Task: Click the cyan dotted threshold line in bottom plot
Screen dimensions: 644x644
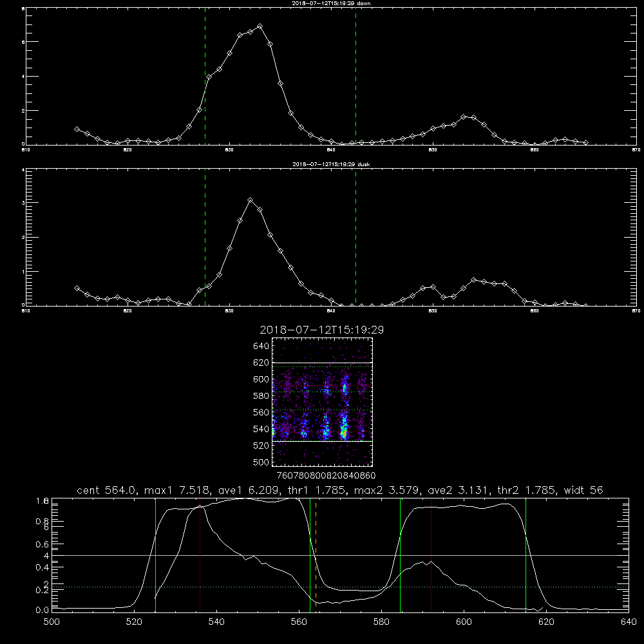Action: click(x=340, y=587)
